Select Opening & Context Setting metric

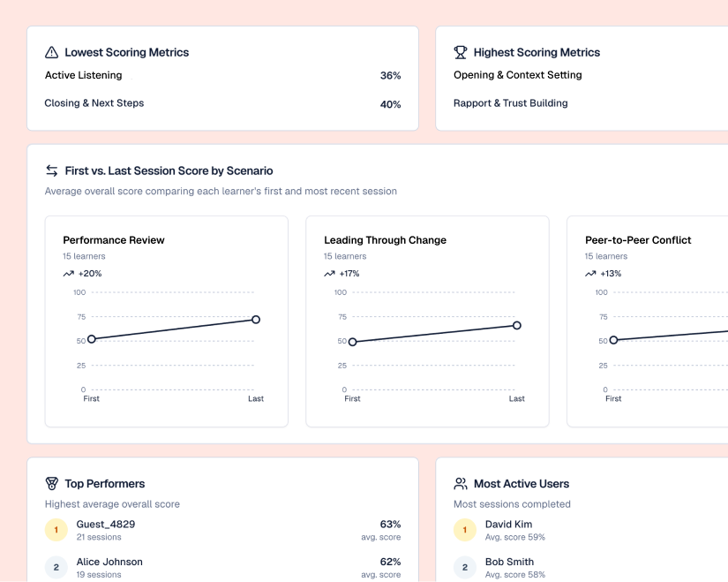click(518, 75)
